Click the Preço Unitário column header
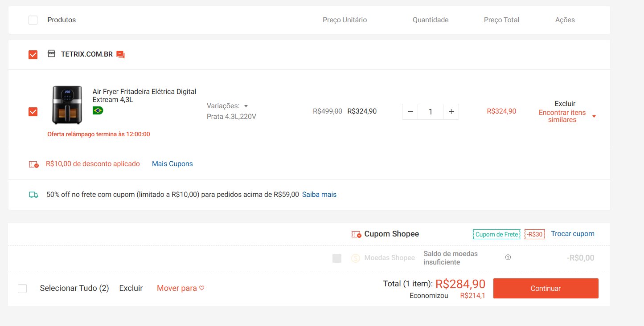This screenshot has height=326, width=644. [x=345, y=20]
